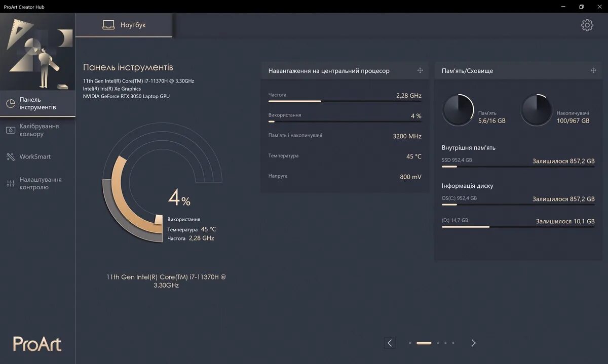Click the laptop icon on the Ноутбук tab
The image size is (608, 364).
(x=108, y=23)
